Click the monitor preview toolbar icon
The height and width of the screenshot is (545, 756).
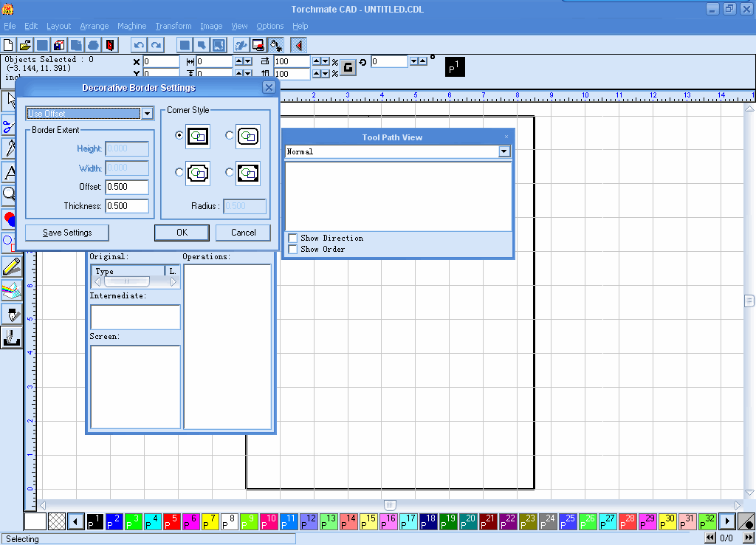tap(258, 45)
